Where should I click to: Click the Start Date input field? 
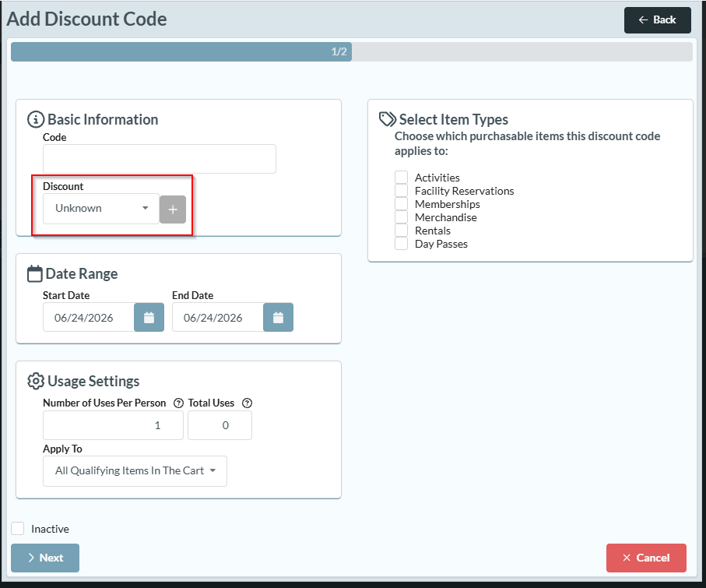click(89, 318)
